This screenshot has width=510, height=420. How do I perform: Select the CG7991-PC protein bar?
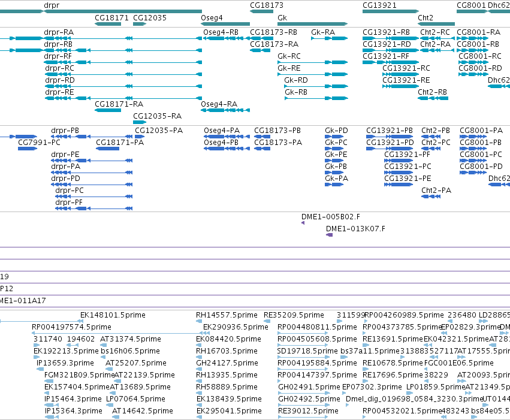pyautogui.click(x=28, y=149)
